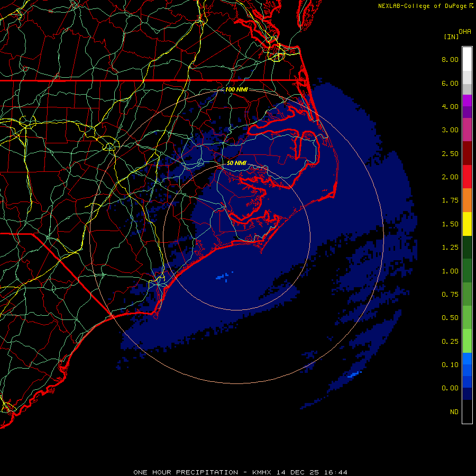Click the ND no-data legend label
Viewport: 476px width, 476px height.
(x=454, y=412)
